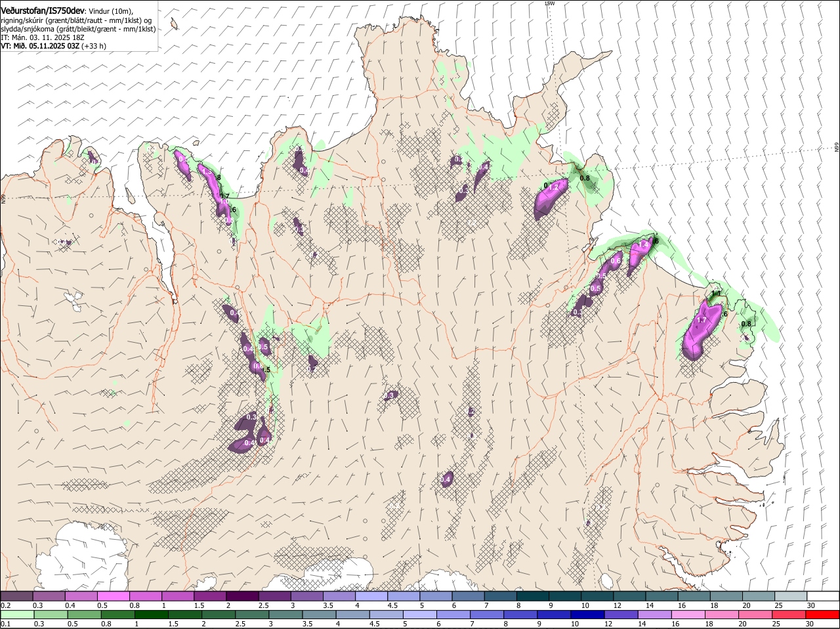Click the 'Vindur (10m)' text in the header
The image size is (840, 629).
[x=111, y=11]
